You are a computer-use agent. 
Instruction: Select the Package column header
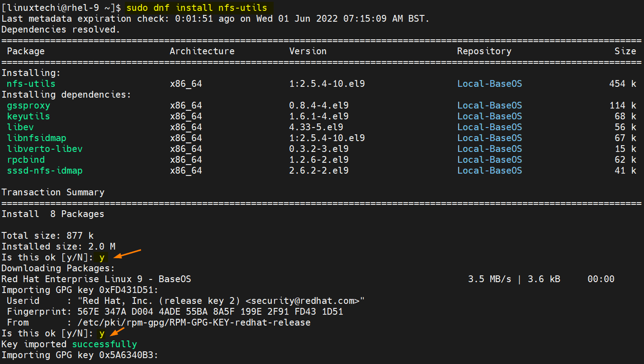(26, 51)
